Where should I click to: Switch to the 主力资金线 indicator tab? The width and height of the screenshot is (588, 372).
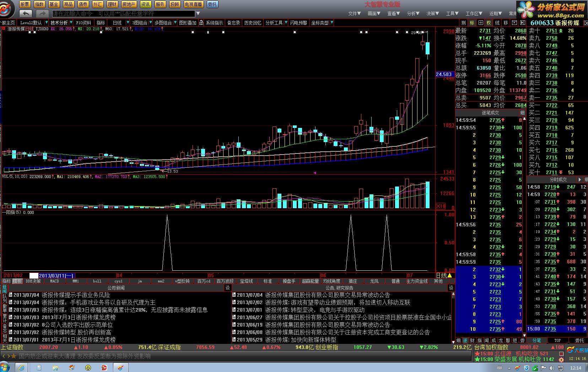[417, 281]
